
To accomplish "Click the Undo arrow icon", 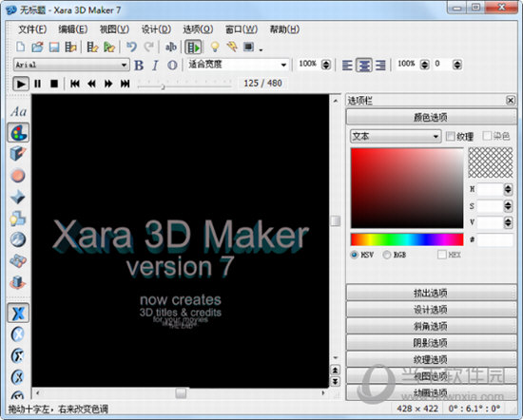I will click(x=131, y=47).
